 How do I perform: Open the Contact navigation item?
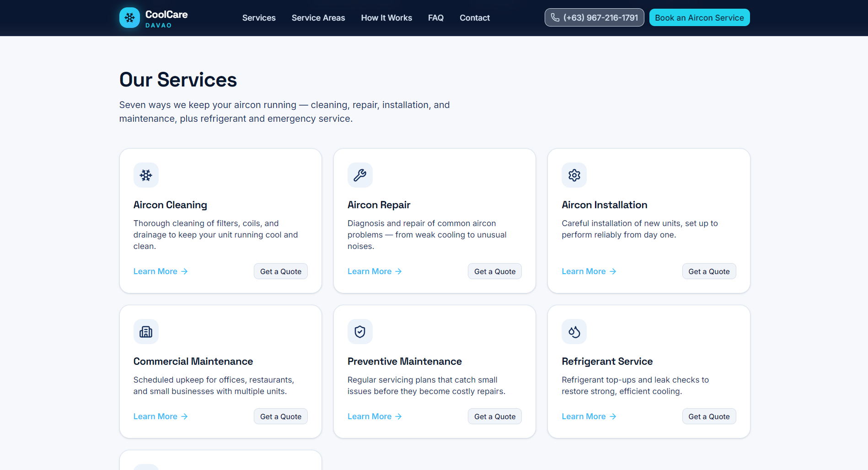[x=475, y=18]
